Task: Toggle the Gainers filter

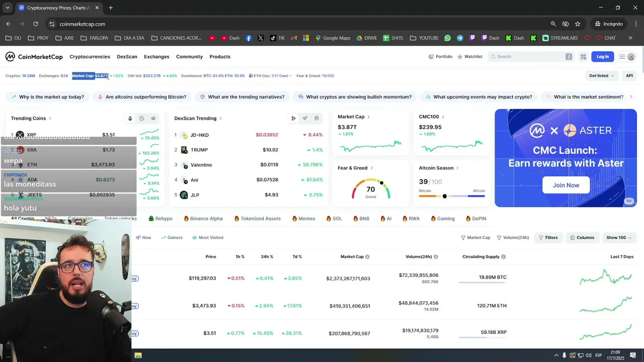Action: click(x=172, y=237)
